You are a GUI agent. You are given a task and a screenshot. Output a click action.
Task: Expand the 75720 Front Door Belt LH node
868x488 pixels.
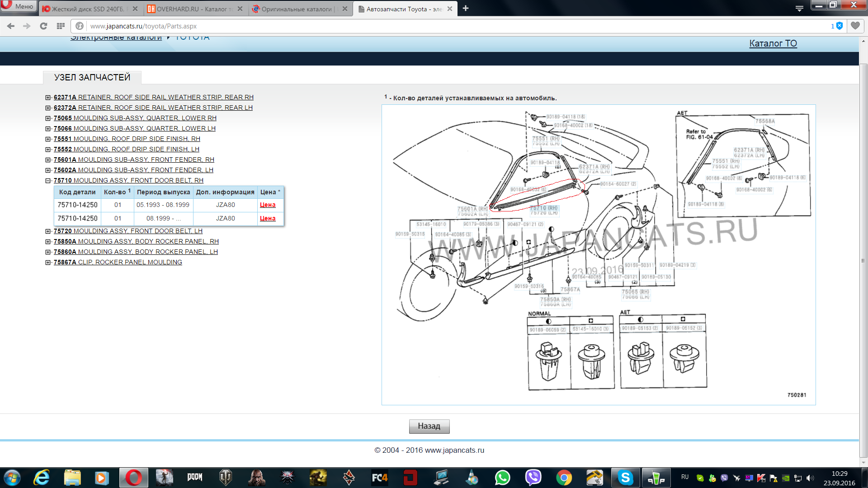(48, 231)
